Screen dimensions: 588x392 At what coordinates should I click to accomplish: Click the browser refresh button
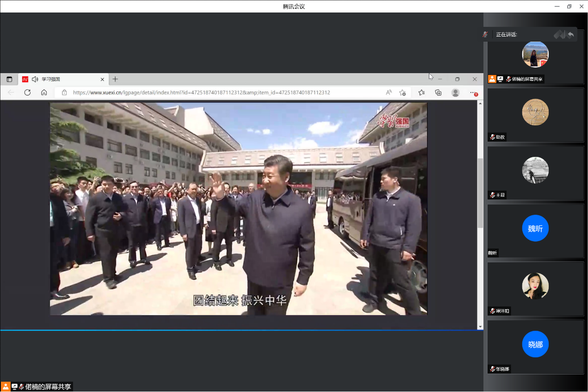click(27, 93)
